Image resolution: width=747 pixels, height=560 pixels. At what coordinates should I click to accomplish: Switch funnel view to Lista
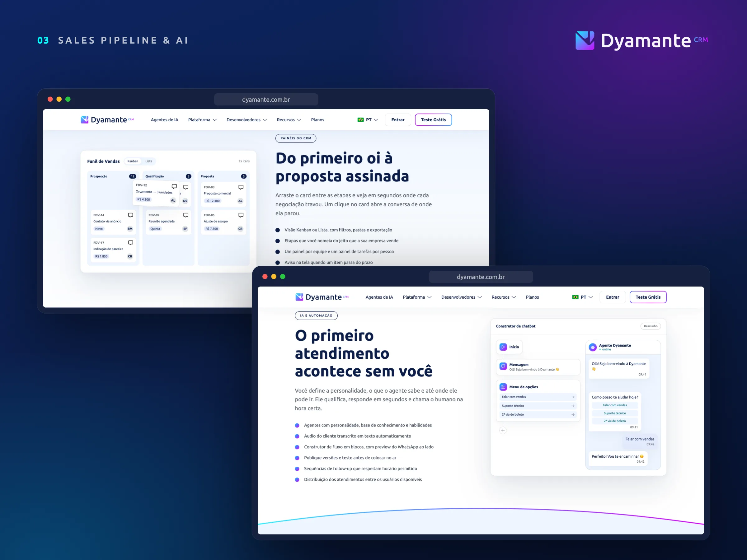[x=149, y=161]
